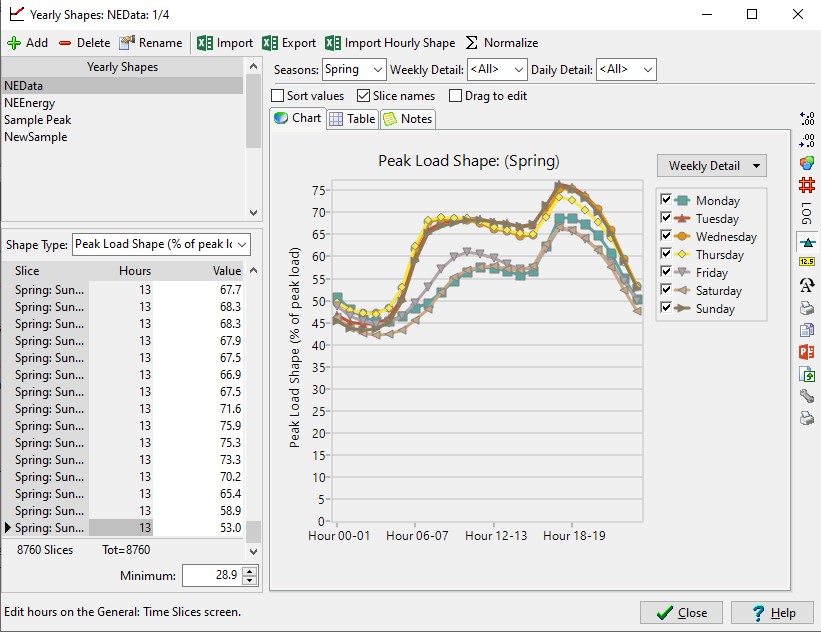Click scroll-up arrow of slice table
The width and height of the screenshot is (821, 632).
[253, 271]
